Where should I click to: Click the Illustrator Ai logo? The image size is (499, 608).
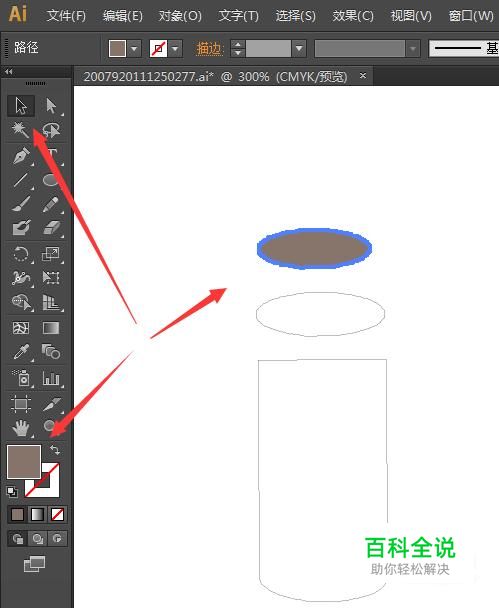[17, 14]
